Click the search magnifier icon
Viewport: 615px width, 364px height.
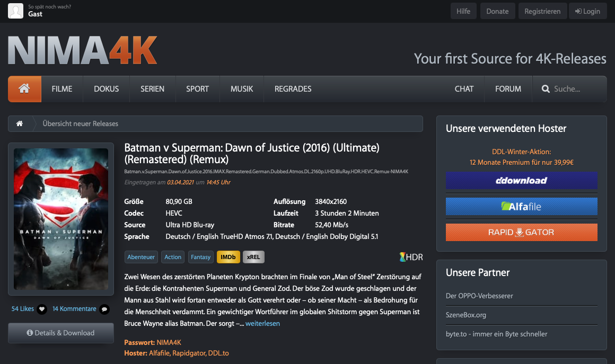(x=546, y=89)
